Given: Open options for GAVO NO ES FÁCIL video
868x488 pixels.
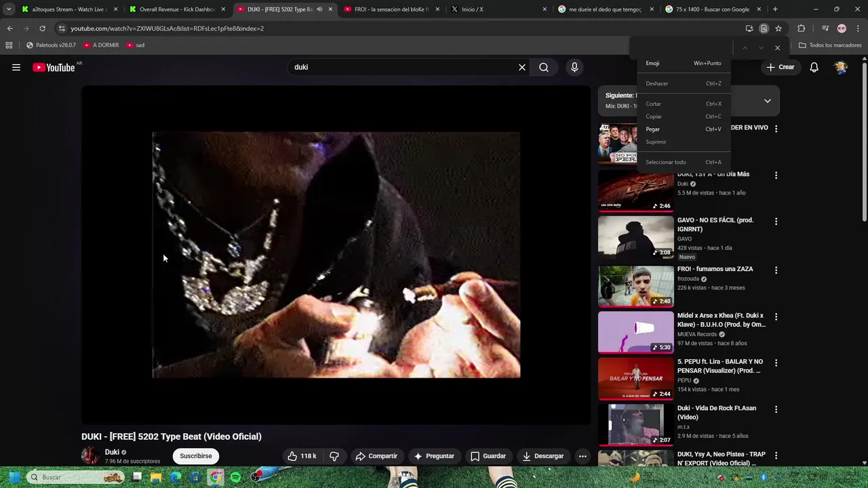Looking at the screenshot, I should pyautogui.click(x=776, y=221).
